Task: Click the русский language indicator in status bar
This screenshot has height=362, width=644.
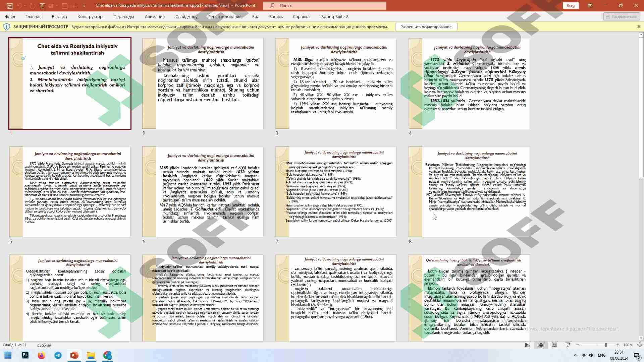Action: click(x=44, y=345)
